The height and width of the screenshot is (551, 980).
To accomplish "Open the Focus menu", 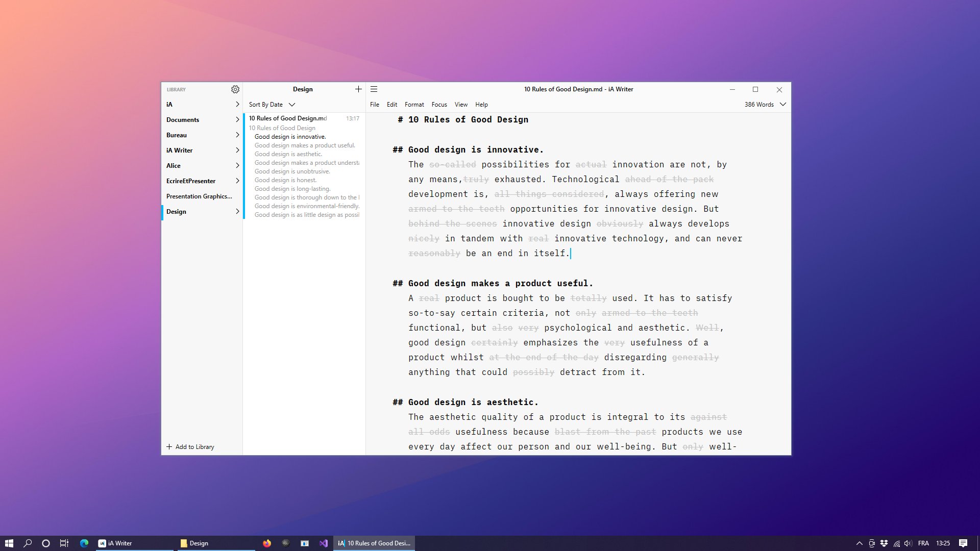I will pos(439,105).
